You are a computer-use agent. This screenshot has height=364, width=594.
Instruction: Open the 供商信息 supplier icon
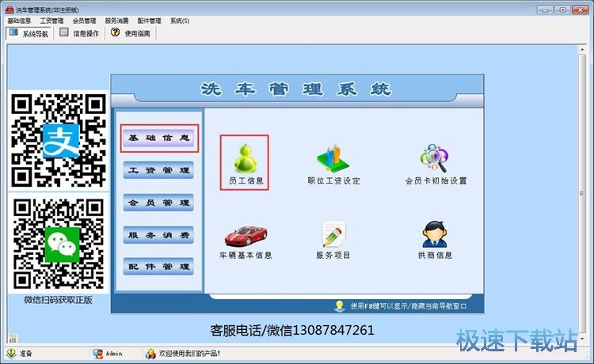click(435, 240)
